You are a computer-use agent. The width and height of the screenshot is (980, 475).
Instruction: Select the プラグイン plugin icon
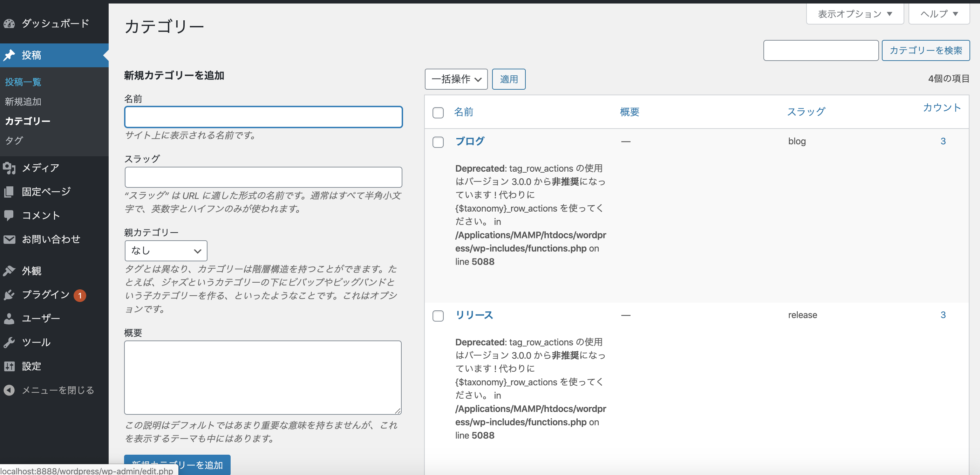9,295
